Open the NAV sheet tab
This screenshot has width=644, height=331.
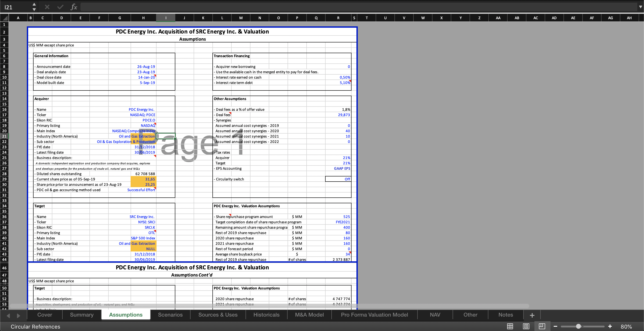pos(435,315)
